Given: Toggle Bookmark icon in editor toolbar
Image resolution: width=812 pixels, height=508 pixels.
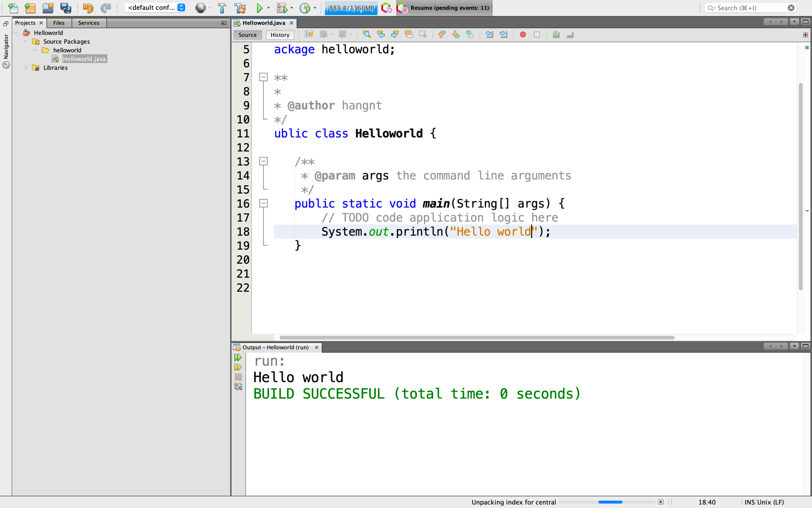Looking at the screenshot, I should click(470, 34).
